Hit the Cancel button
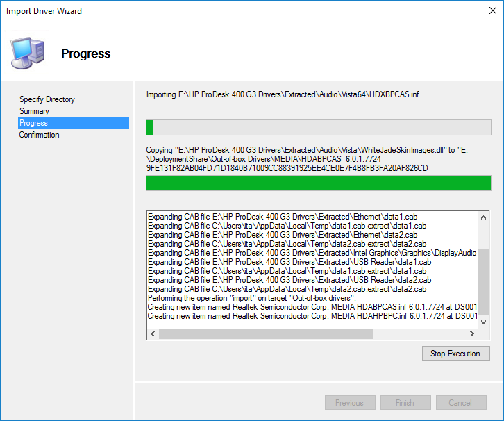 (460, 403)
